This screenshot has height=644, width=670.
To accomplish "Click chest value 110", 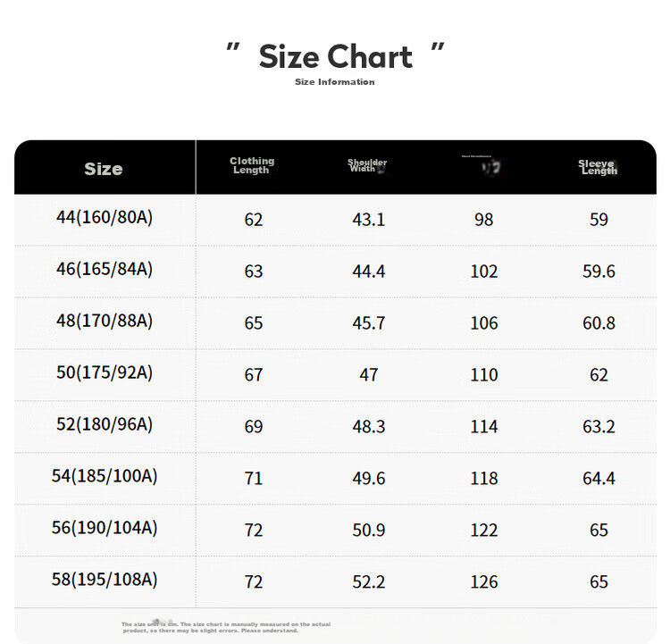I will (x=483, y=375).
